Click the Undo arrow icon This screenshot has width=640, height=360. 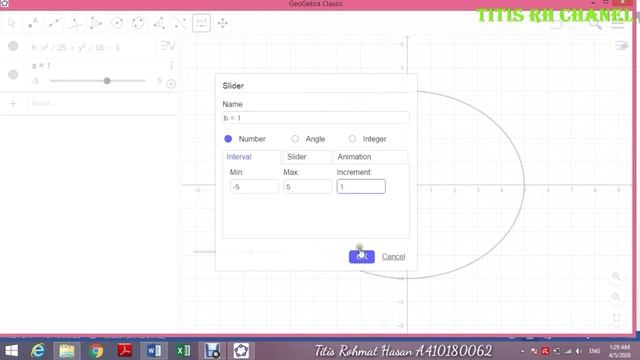556,25
